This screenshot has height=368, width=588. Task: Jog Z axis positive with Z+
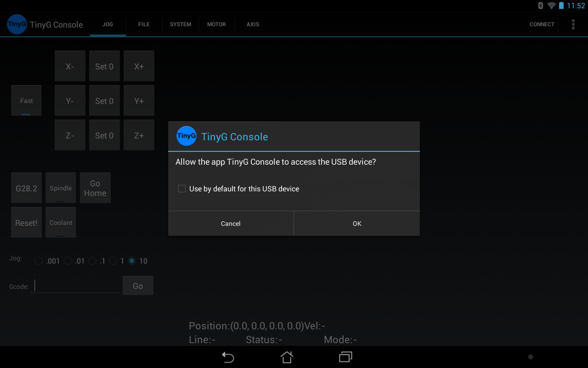pos(139,135)
